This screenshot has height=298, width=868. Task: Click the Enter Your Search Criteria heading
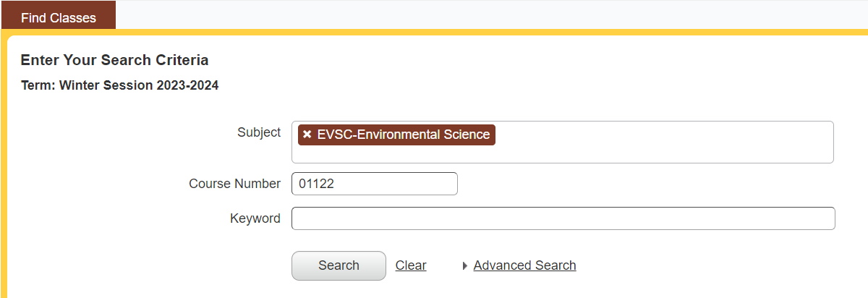coord(114,60)
